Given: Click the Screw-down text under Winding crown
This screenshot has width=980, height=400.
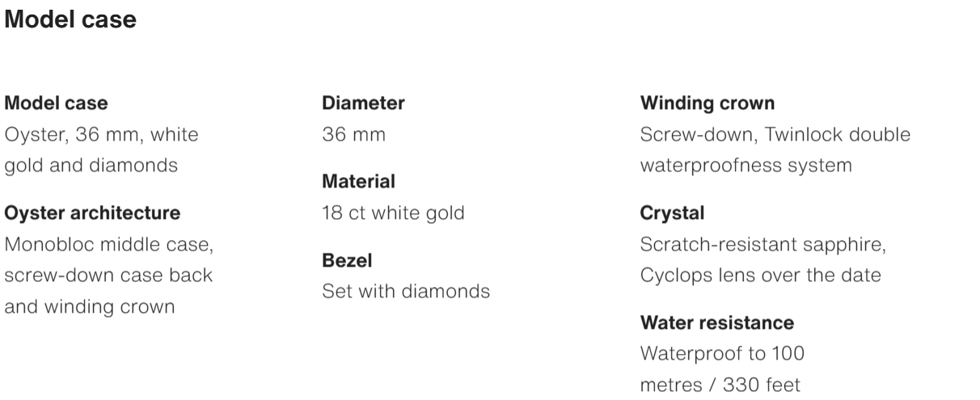Looking at the screenshot, I should coord(693,135).
